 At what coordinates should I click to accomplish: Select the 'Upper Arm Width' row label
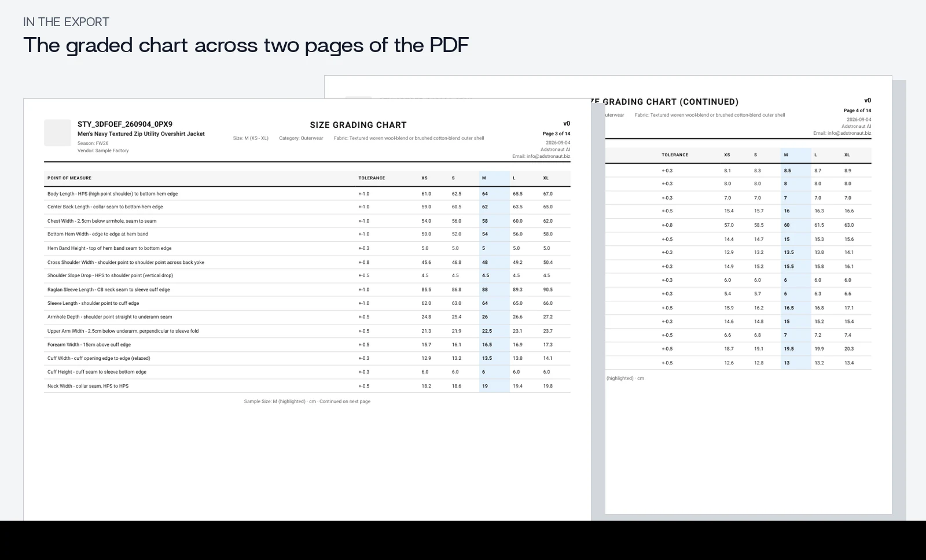click(123, 331)
